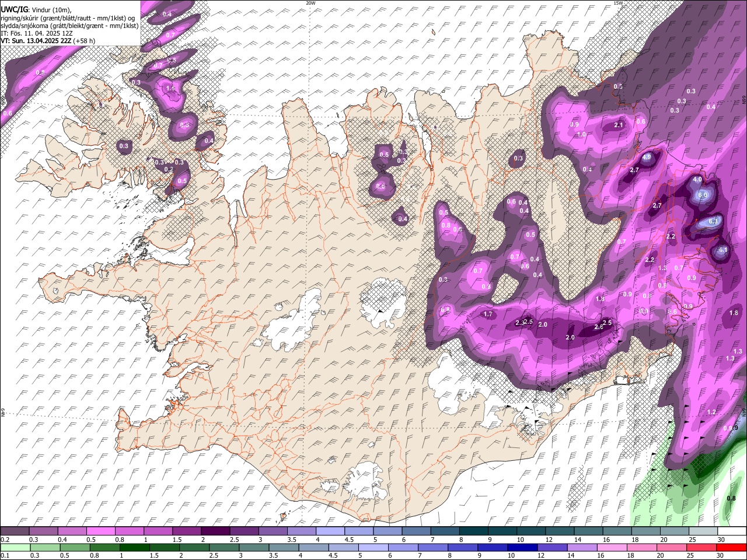Pick the pale lavender 4 snow legend swatch
The width and height of the screenshot is (747, 560).
point(330,531)
